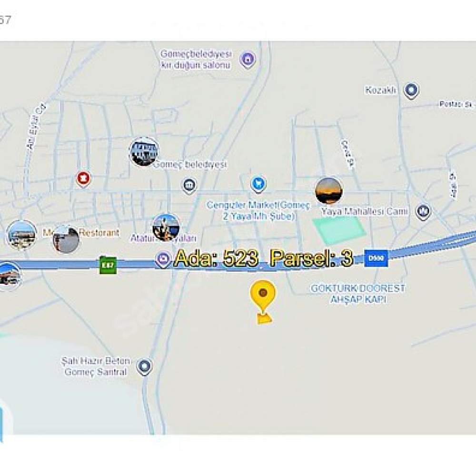Click the green E87 highway shield
This screenshot has height=476, width=476.
tap(108, 265)
